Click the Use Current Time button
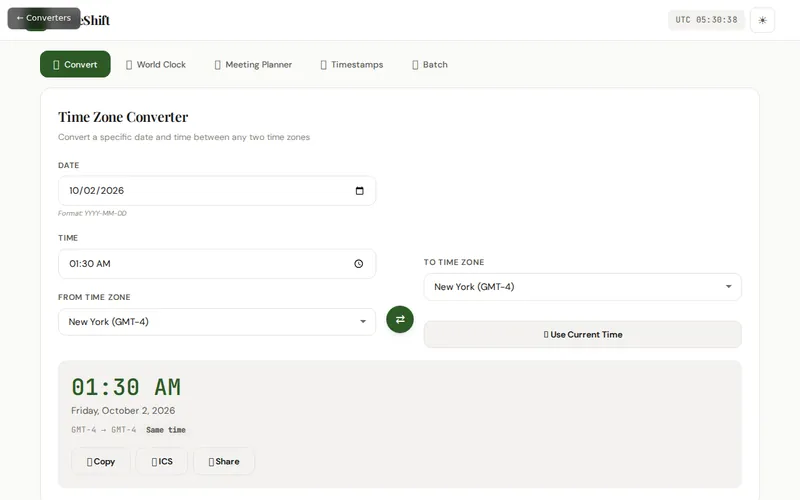The image size is (800, 500). click(582, 335)
